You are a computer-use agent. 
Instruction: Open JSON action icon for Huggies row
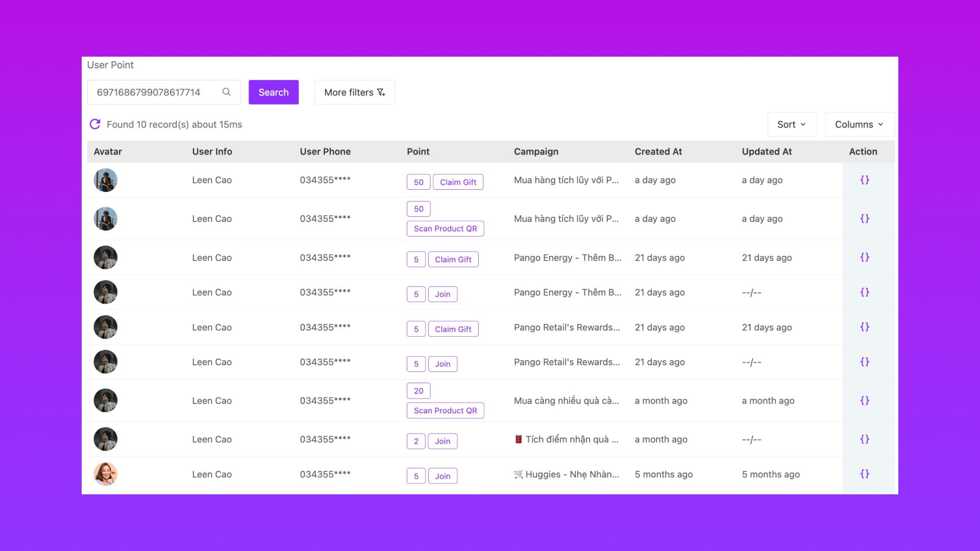coord(864,473)
